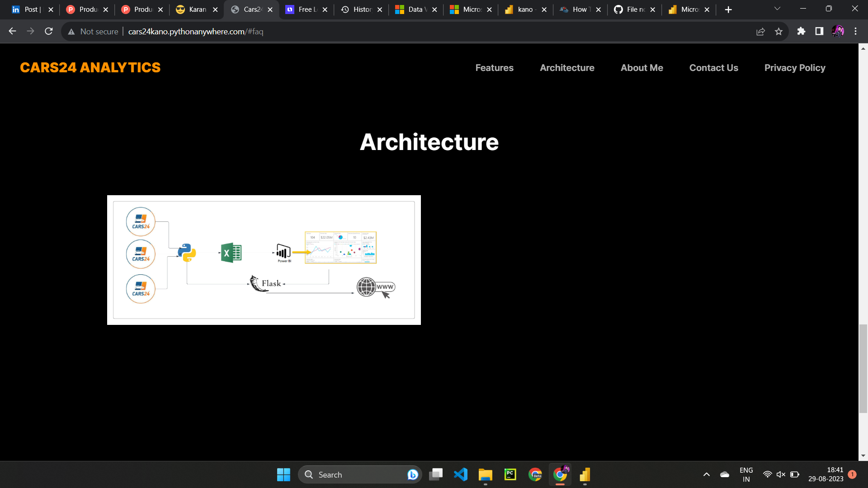This screenshot has height=488, width=868.
Task: Click the scrollbar up arrow
Action: (863, 48)
